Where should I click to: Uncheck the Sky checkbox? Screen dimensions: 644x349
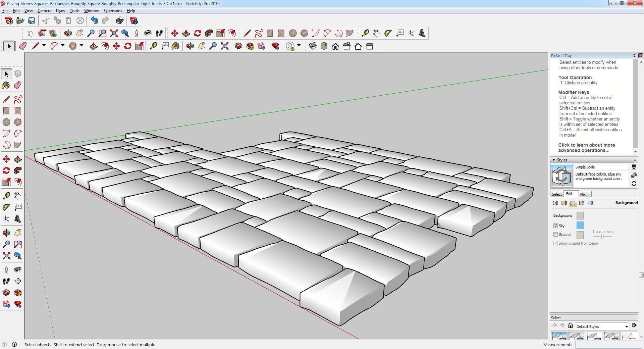click(555, 226)
